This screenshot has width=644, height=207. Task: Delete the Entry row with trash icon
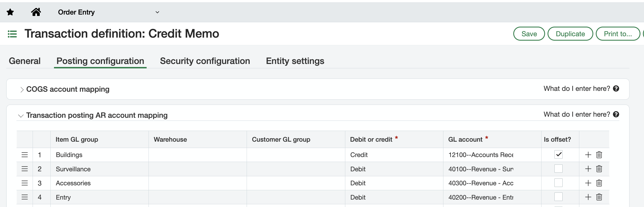[x=599, y=197]
